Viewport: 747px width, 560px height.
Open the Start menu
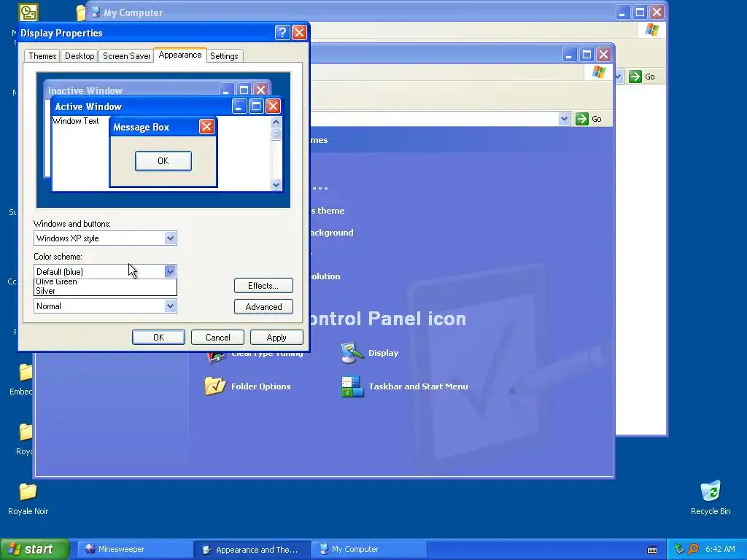pyautogui.click(x=35, y=549)
